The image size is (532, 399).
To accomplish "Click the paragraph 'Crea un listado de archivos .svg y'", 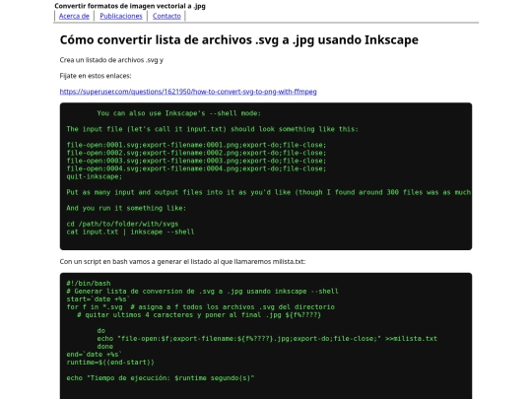I will (x=111, y=60).
